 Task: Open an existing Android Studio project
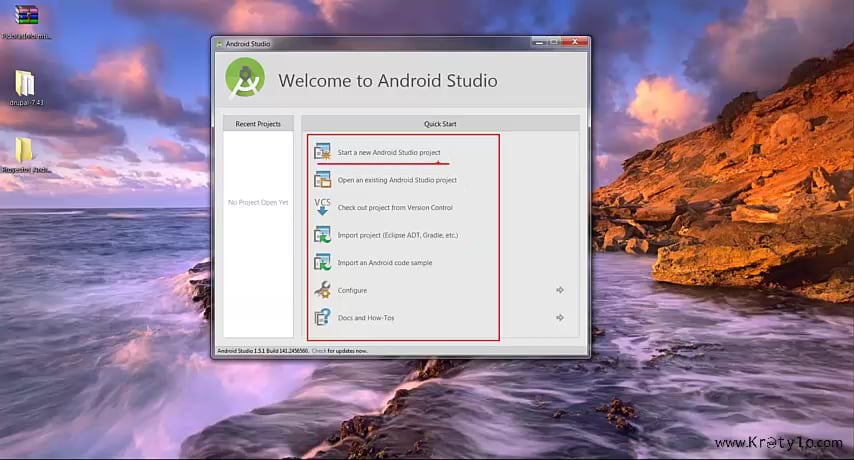coord(397,180)
